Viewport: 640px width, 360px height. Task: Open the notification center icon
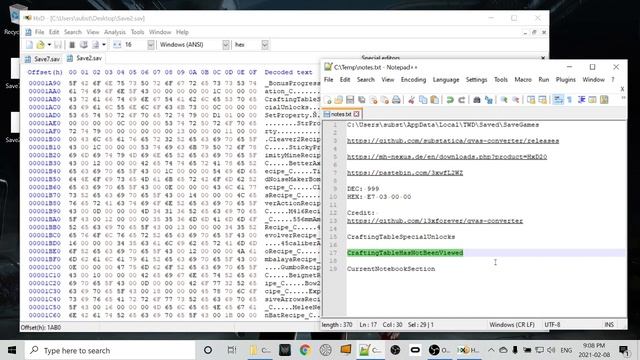[x=624, y=350]
